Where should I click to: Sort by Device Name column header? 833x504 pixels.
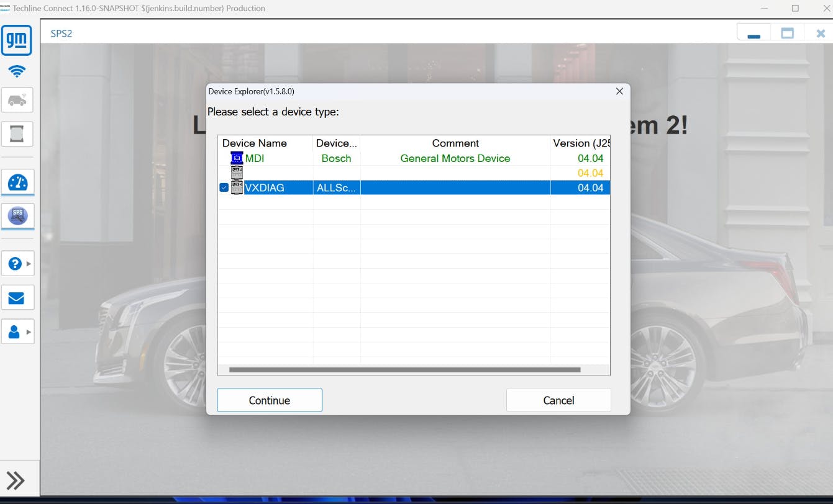pyautogui.click(x=255, y=143)
